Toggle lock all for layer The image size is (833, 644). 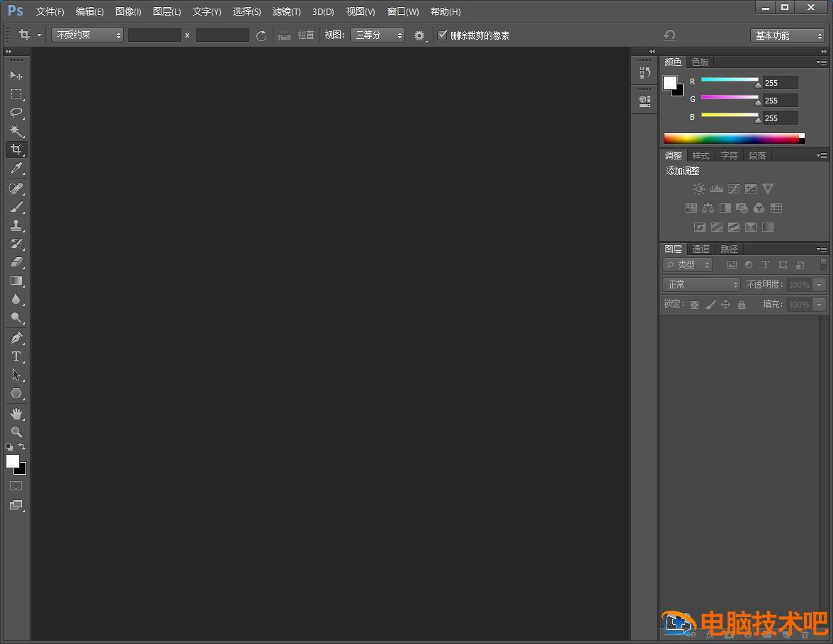(742, 305)
